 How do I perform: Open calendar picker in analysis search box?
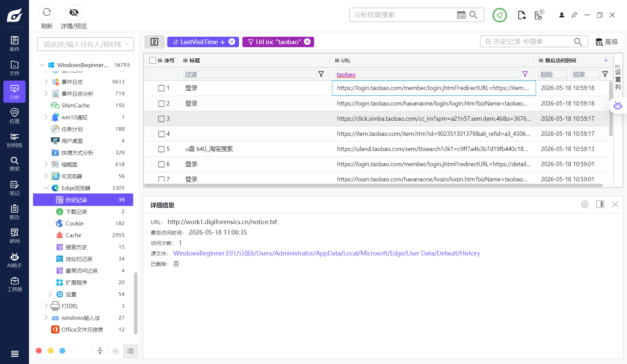click(461, 15)
